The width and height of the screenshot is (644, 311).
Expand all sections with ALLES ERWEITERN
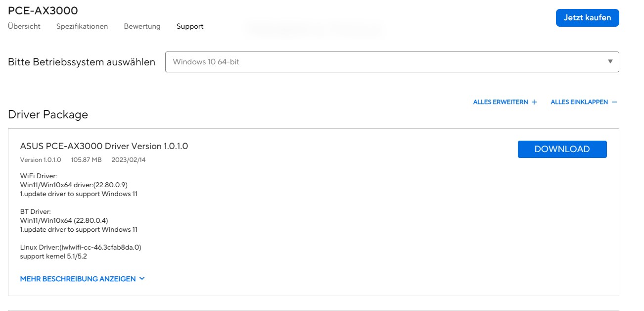click(x=505, y=102)
